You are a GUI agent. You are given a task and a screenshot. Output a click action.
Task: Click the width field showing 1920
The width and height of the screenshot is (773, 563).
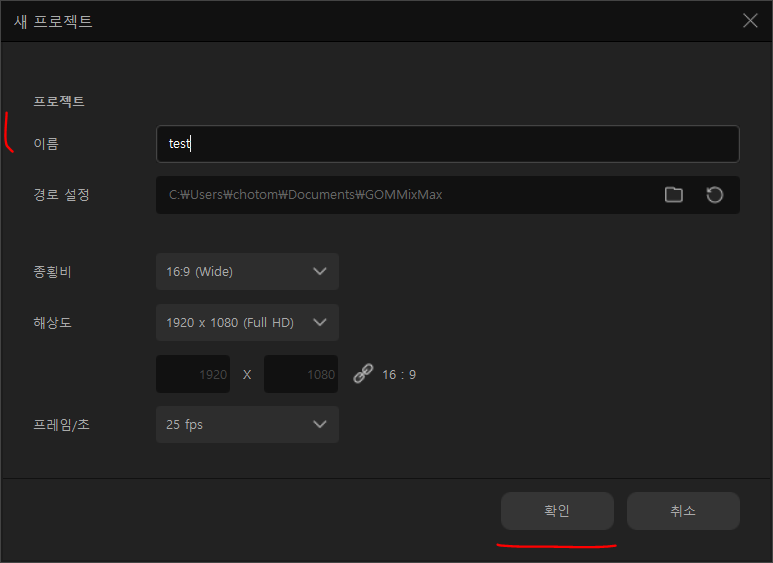(x=193, y=374)
